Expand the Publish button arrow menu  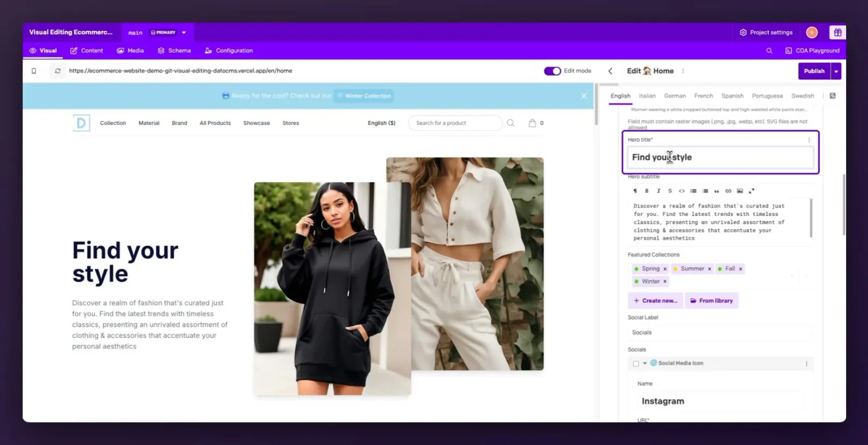click(x=836, y=71)
